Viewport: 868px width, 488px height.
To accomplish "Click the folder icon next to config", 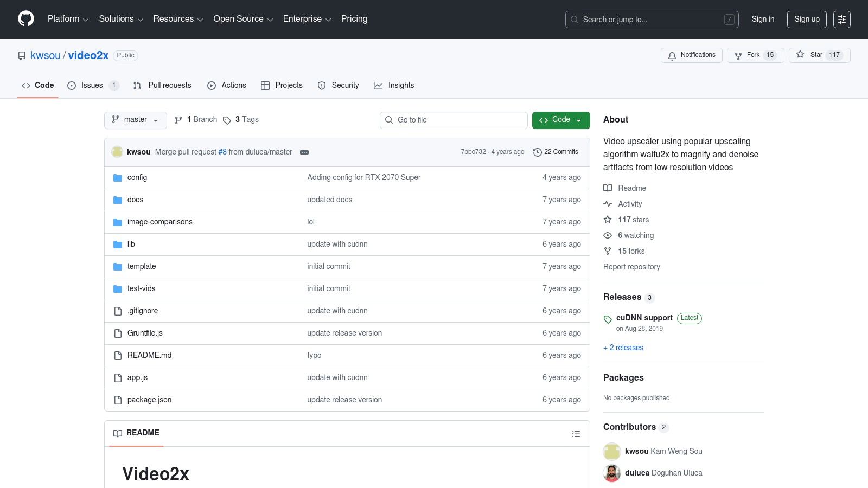I will tap(118, 178).
